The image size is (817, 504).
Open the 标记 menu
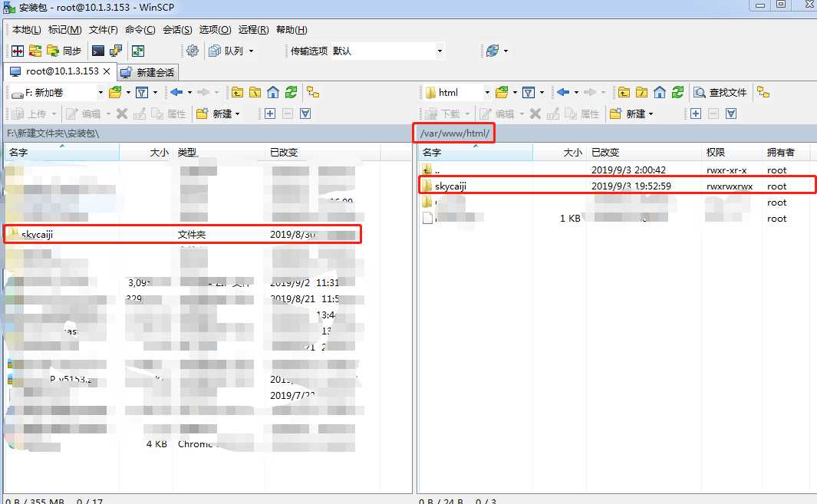(64, 30)
